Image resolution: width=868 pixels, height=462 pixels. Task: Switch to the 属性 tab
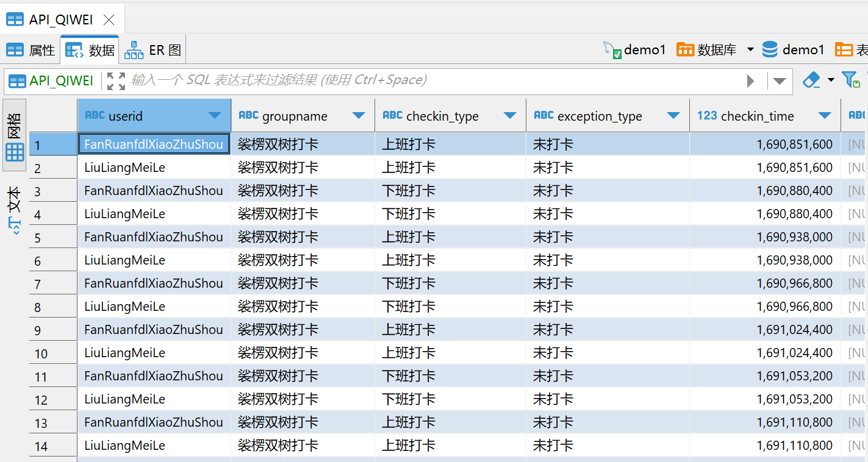point(30,50)
